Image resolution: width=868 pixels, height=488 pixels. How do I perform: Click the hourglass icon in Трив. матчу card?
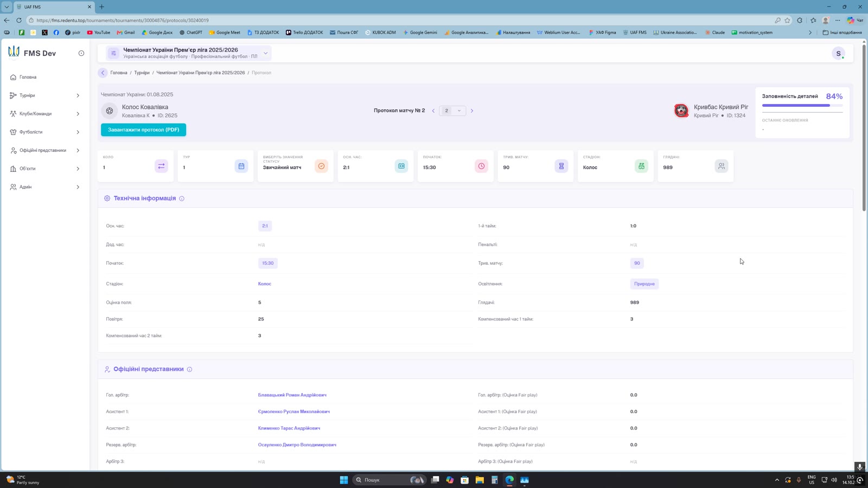click(561, 166)
